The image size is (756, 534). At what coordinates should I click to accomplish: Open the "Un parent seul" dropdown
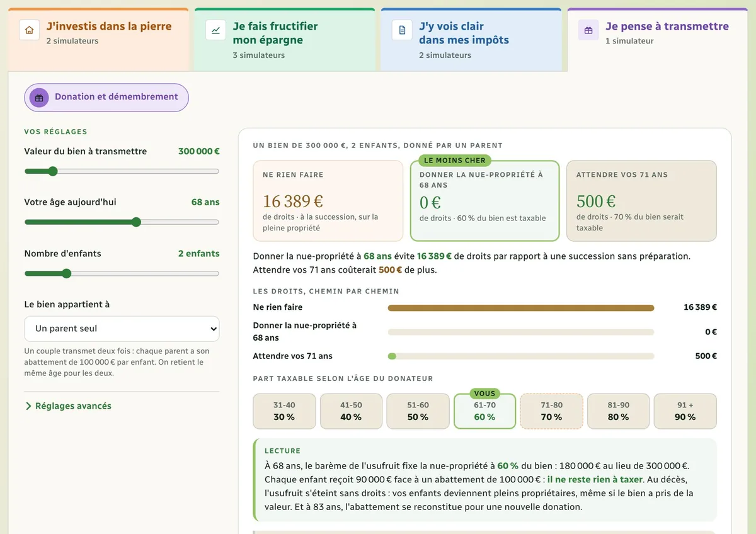pyautogui.click(x=122, y=329)
